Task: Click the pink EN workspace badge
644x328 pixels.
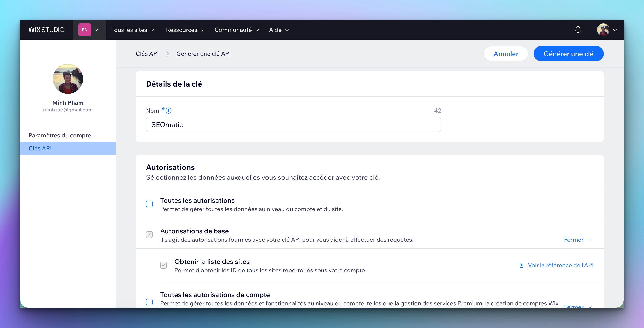Action: tap(84, 30)
